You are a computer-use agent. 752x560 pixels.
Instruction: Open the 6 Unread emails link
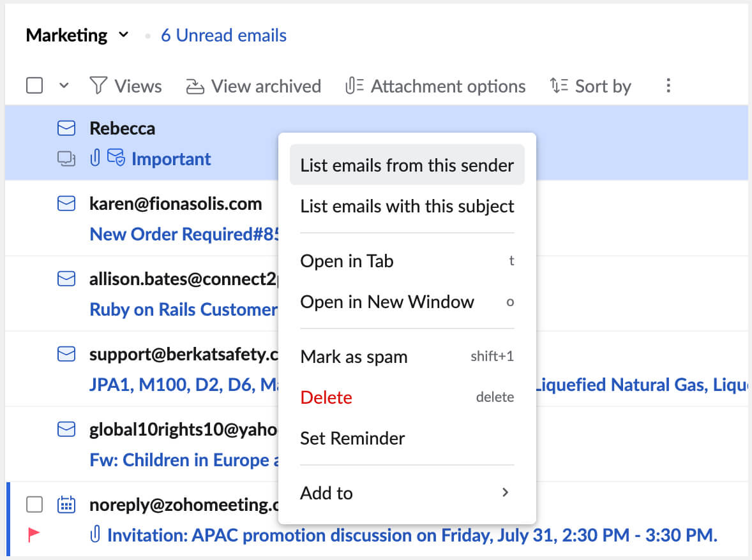(223, 35)
